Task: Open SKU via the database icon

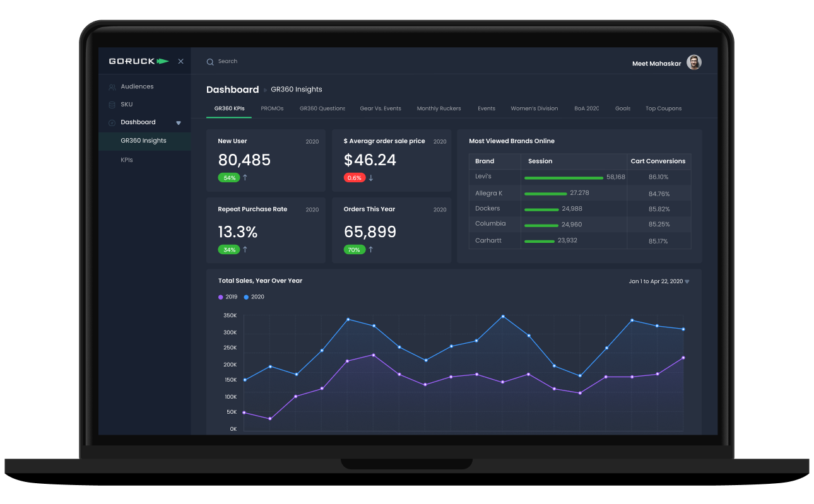Action: coord(113,104)
